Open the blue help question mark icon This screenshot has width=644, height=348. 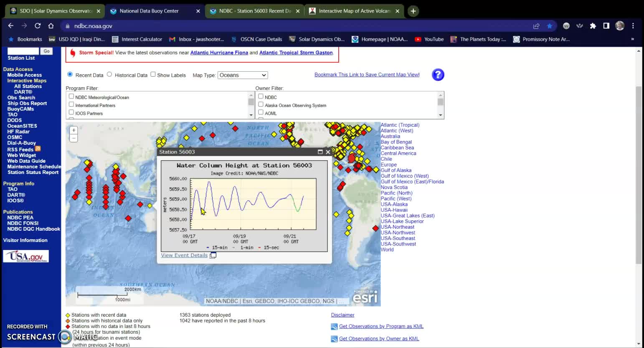[x=438, y=75]
